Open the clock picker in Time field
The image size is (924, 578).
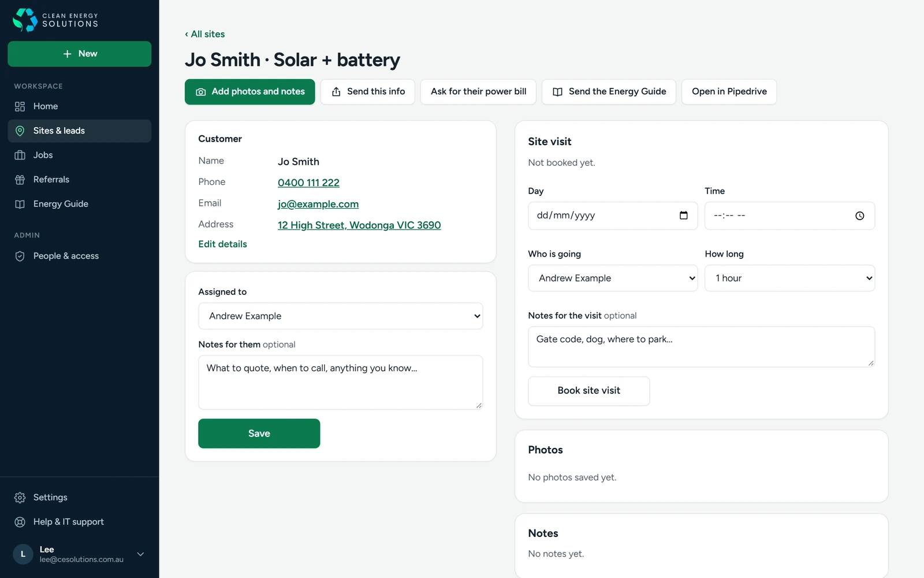pyautogui.click(x=860, y=216)
